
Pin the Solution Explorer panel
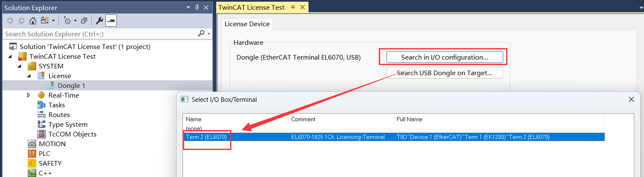pyautogui.click(x=197, y=8)
